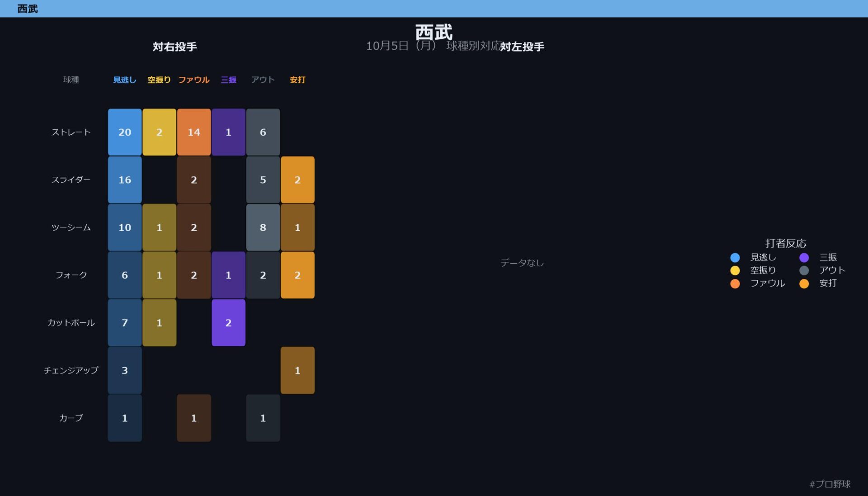
Task: Select the アウト column header
Action: click(x=263, y=80)
